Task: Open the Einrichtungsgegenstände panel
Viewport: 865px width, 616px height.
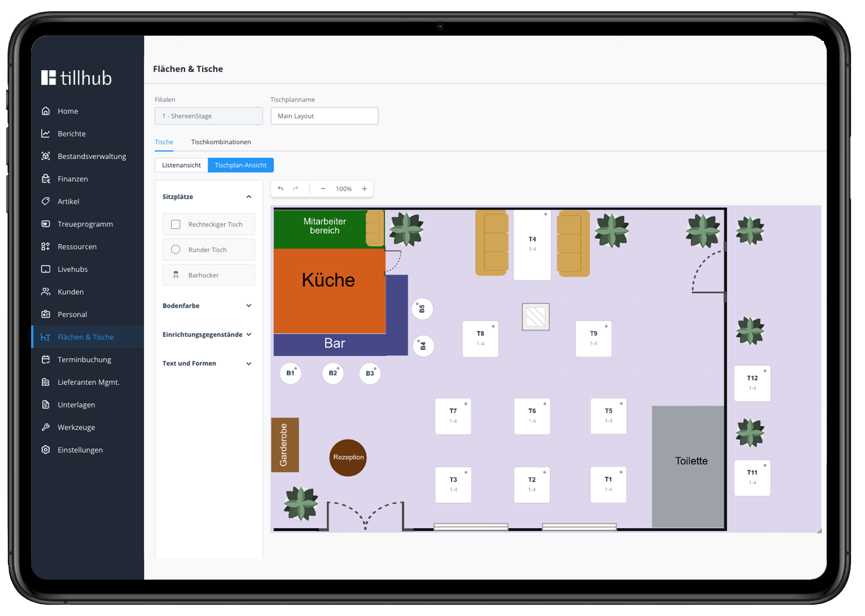Action: coord(249,334)
